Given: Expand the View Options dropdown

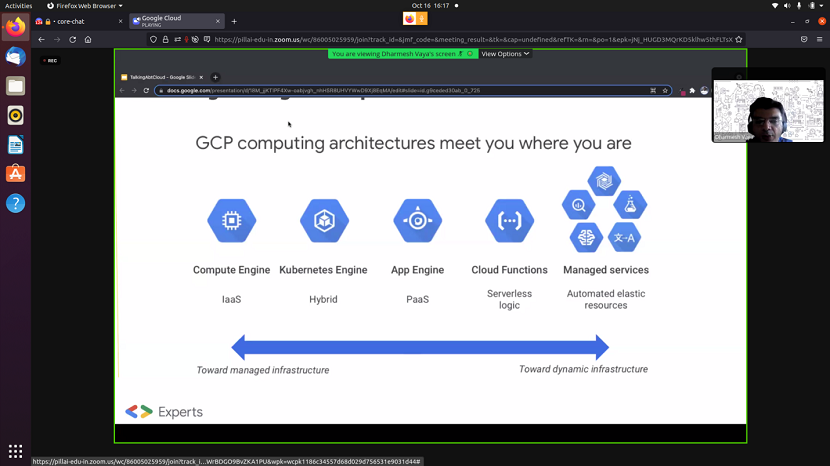Looking at the screenshot, I should click(505, 54).
